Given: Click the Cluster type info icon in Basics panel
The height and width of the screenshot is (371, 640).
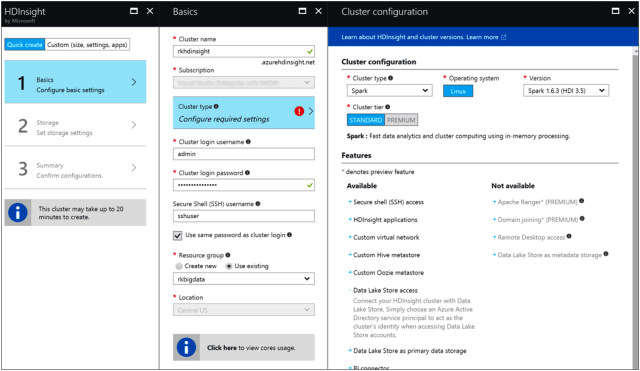Looking at the screenshot, I should click(x=216, y=107).
